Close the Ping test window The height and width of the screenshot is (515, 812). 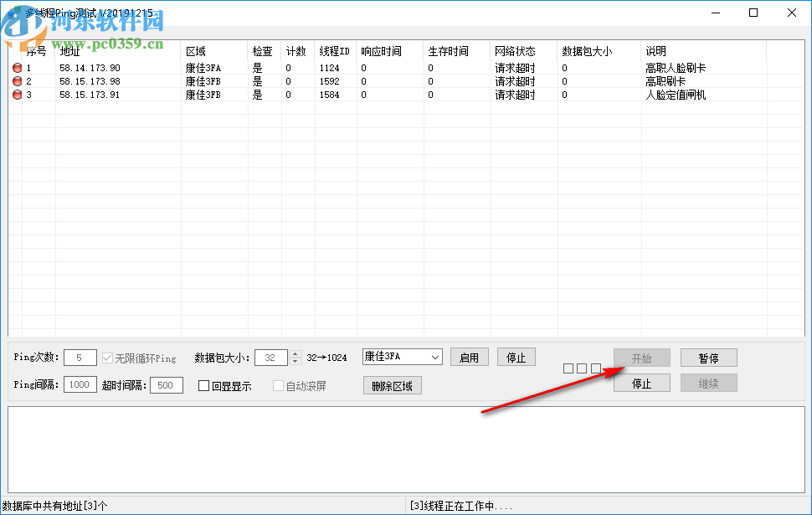[792, 13]
